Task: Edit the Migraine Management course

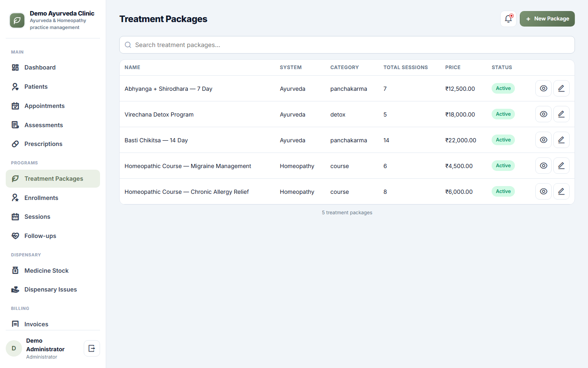Action: [561, 166]
